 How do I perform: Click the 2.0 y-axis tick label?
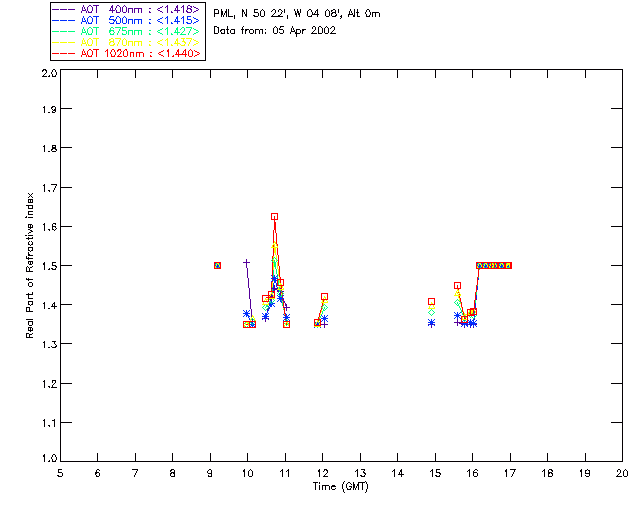[x=49, y=73]
